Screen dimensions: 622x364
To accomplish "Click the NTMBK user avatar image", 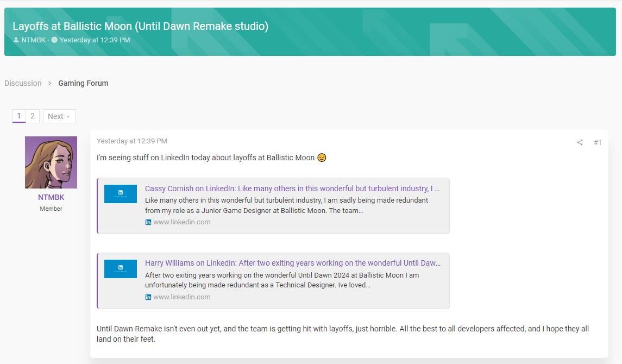I will click(51, 162).
